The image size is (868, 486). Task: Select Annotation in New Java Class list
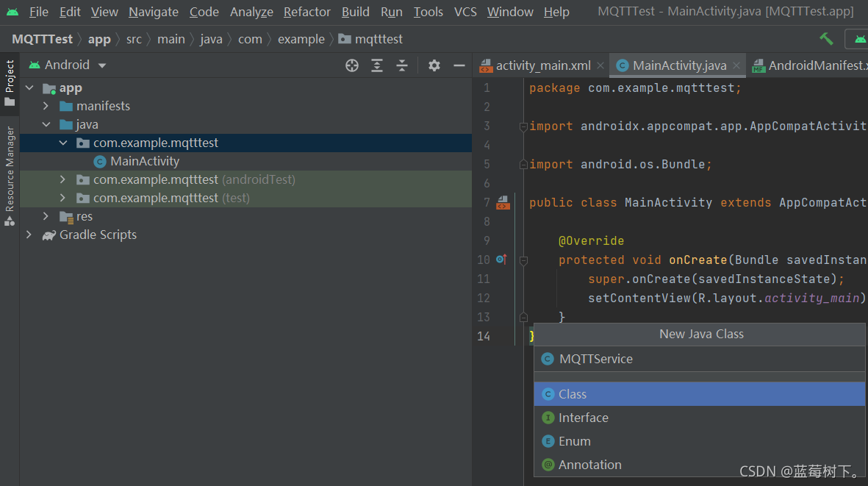(x=699, y=465)
